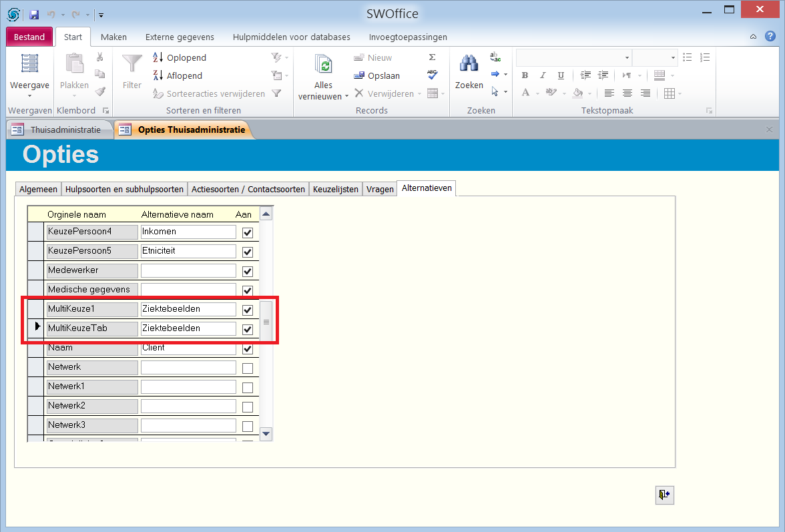Click the numbered list icon
Viewport: 785px width, 532px height.
(705, 57)
